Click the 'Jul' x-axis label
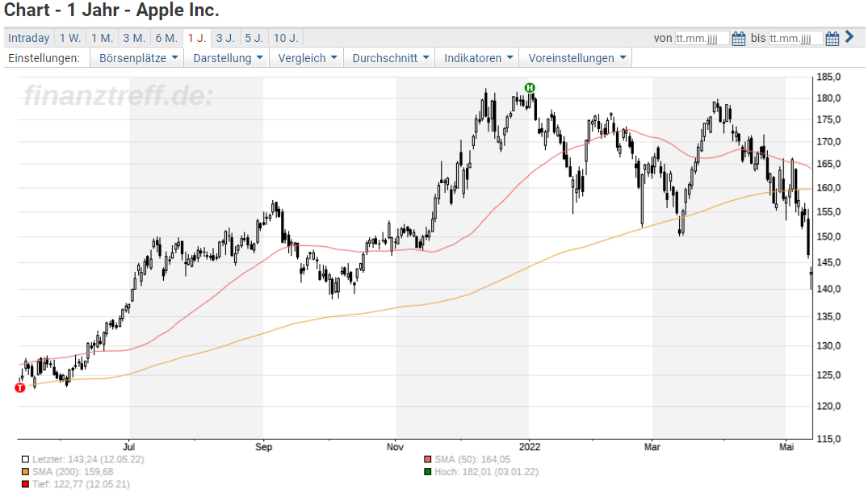This screenshot has width=868, height=493. tap(128, 446)
